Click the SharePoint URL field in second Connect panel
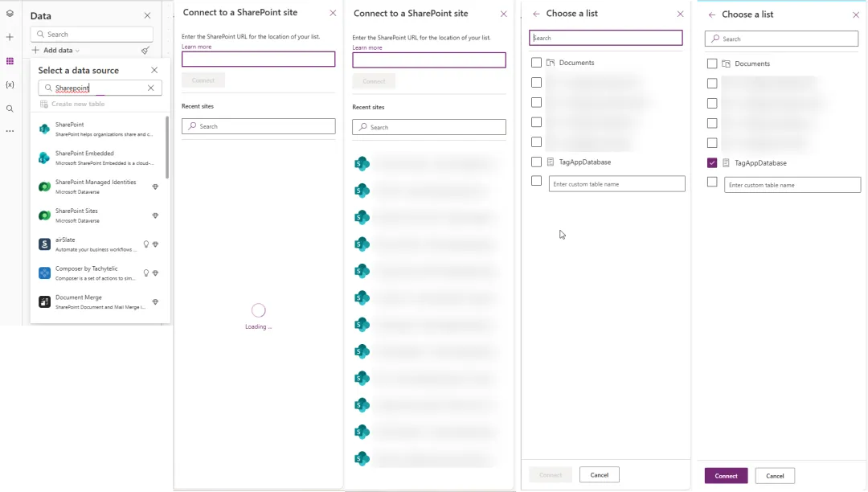The height and width of the screenshot is (492, 868). coord(429,60)
